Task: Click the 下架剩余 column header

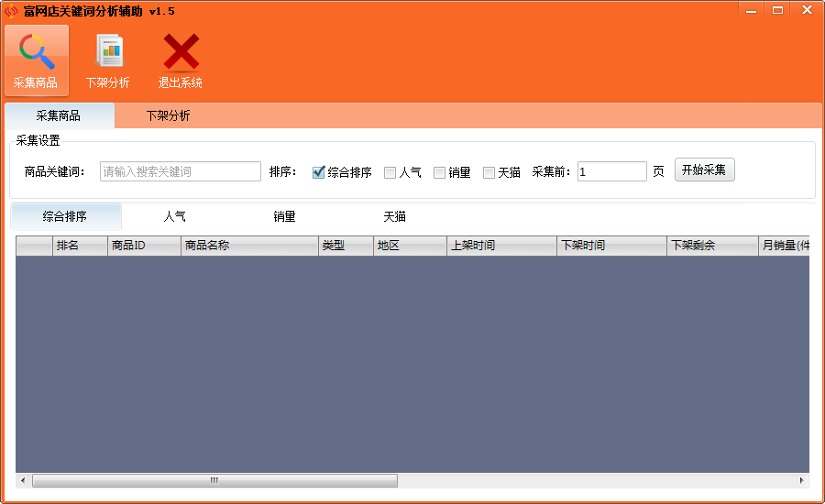Action: [x=712, y=246]
